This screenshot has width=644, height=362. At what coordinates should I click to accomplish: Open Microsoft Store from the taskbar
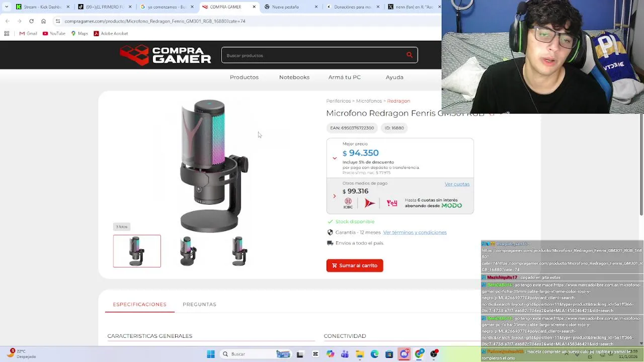[x=389, y=354]
